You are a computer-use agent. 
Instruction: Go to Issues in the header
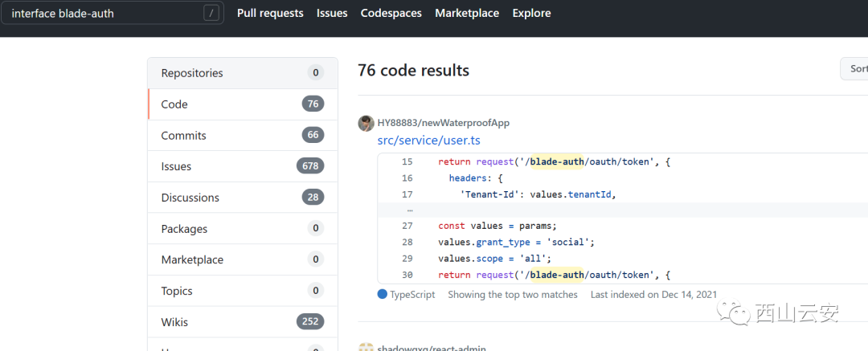click(332, 13)
